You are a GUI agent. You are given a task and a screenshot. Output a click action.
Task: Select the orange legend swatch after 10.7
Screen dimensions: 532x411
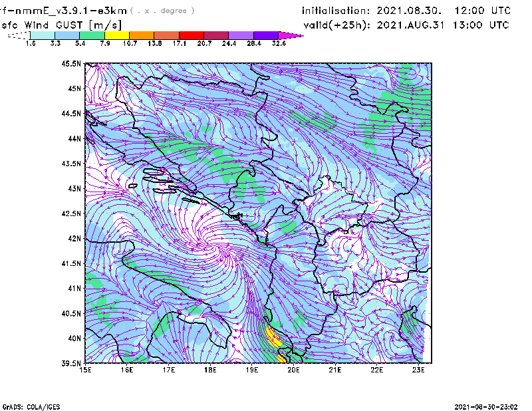tap(142, 35)
